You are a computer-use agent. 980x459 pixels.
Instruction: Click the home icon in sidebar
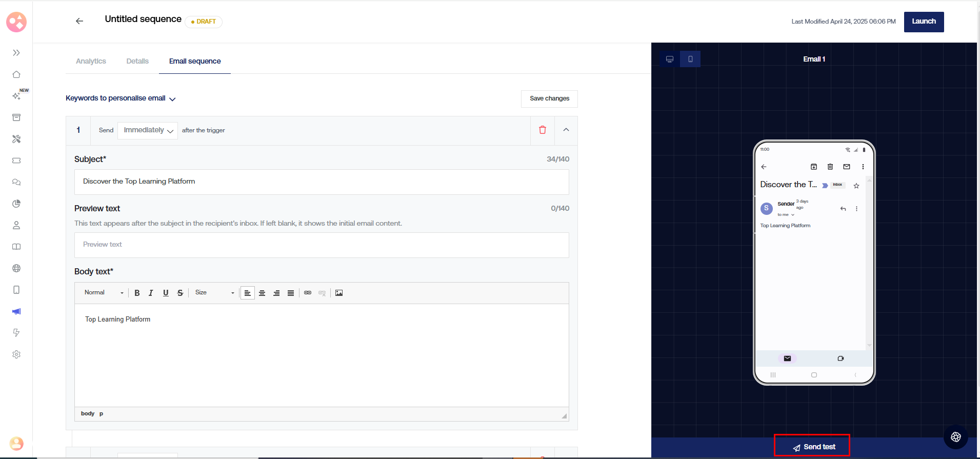[16, 74]
